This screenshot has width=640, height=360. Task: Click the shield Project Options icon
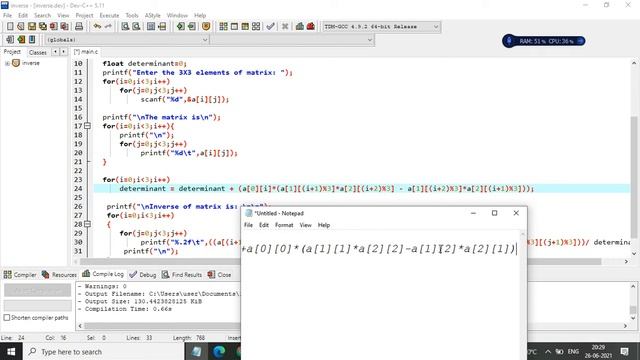[x=206, y=27]
